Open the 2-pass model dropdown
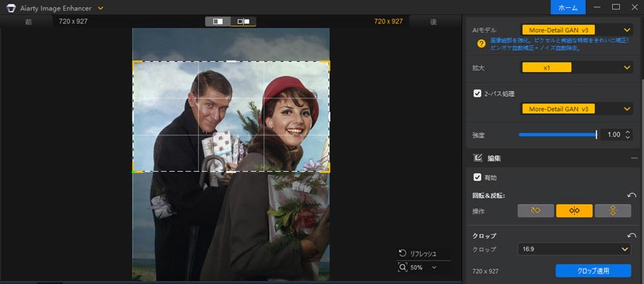The image size is (644, 284). pyautogui.click(x=577, y=109)
